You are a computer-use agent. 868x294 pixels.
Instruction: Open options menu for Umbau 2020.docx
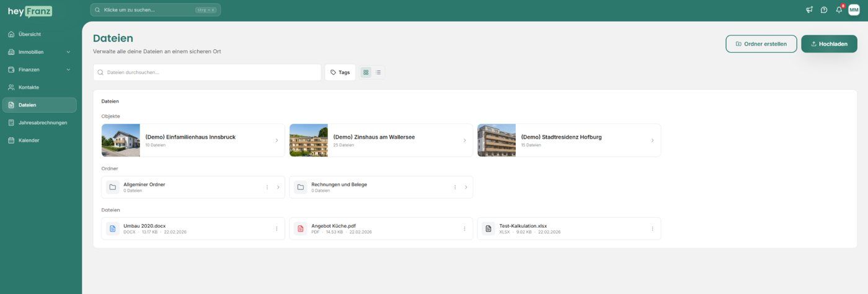277,228
